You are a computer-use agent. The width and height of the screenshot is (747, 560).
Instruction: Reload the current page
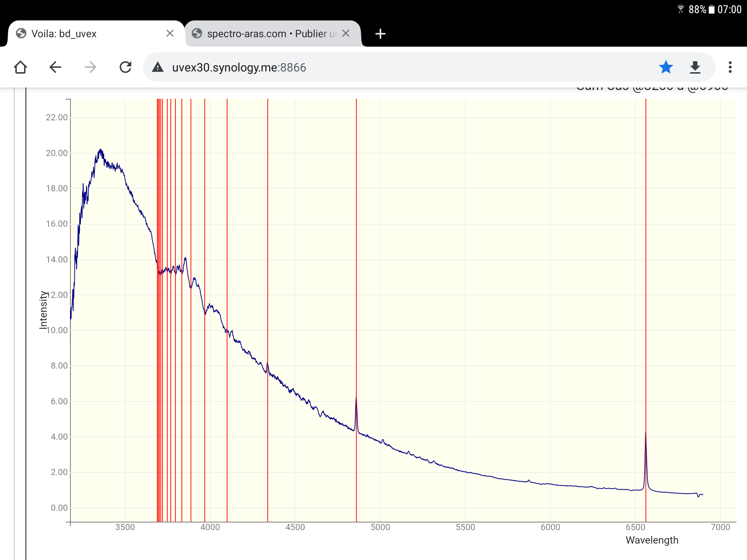pyautogui.click(x=125, y=67)
